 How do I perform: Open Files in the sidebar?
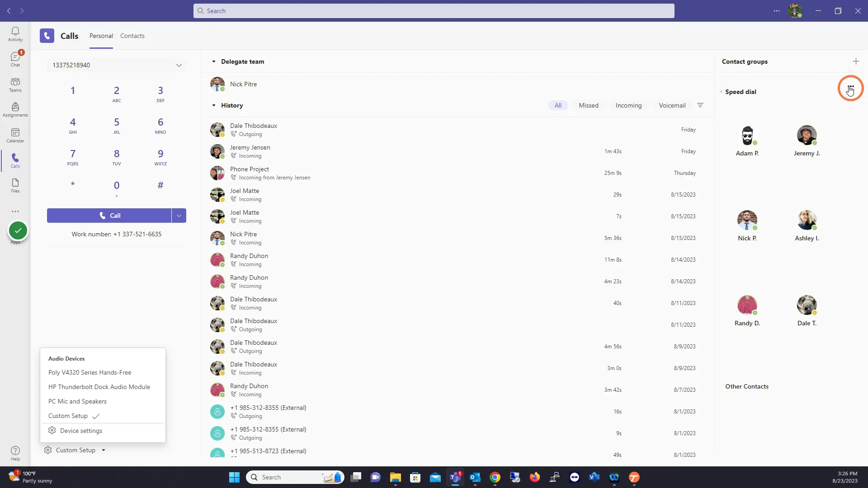[x=15, y=185]
